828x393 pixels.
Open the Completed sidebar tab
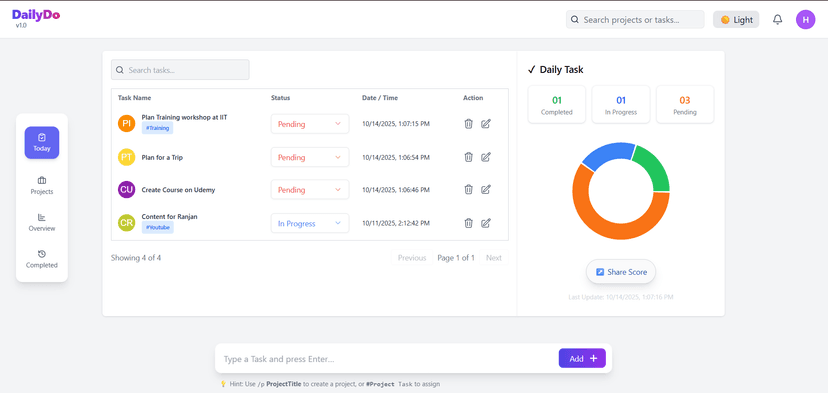pos(42,259)
